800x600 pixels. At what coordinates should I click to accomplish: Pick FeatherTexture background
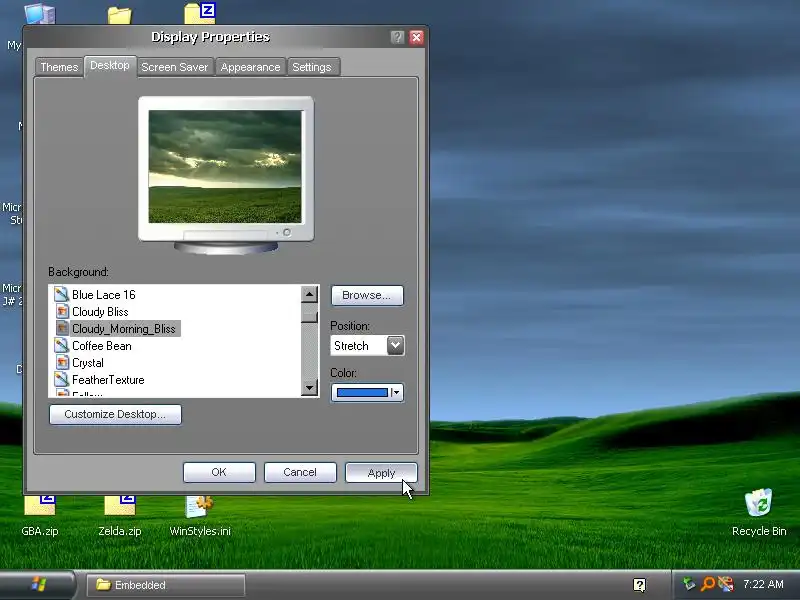point(108,379)
